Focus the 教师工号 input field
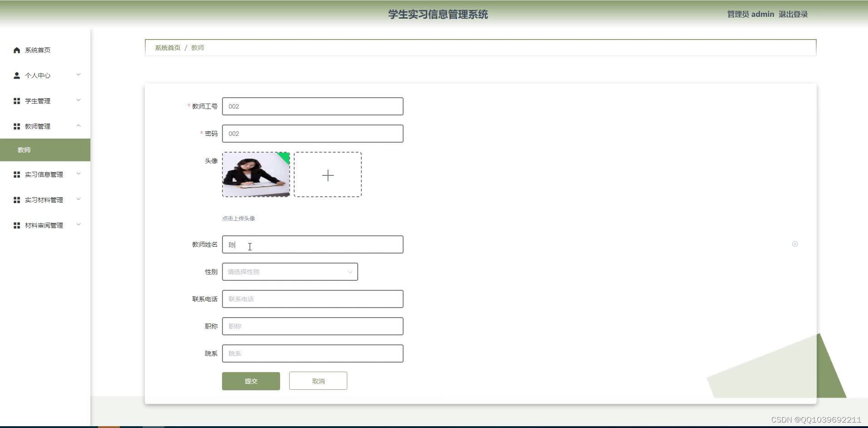This screenshot has height=428, width=868. (x=313, y=106)
